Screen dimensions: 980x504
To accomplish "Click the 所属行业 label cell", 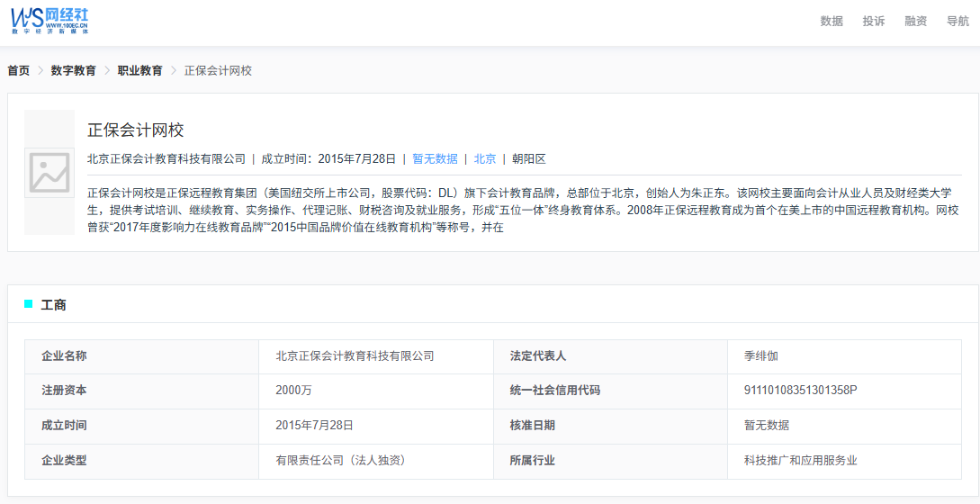I will [x=611, y=462].
